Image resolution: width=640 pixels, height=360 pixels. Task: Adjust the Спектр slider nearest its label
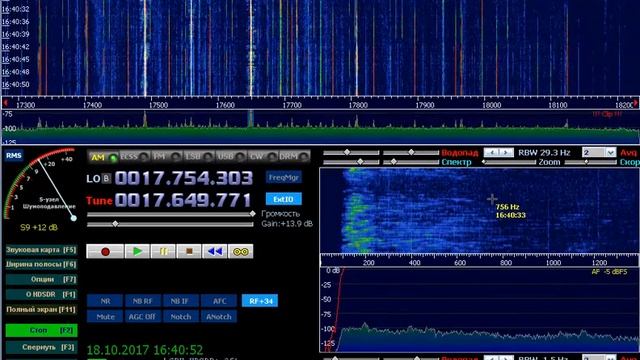click(x=411, y=162)
